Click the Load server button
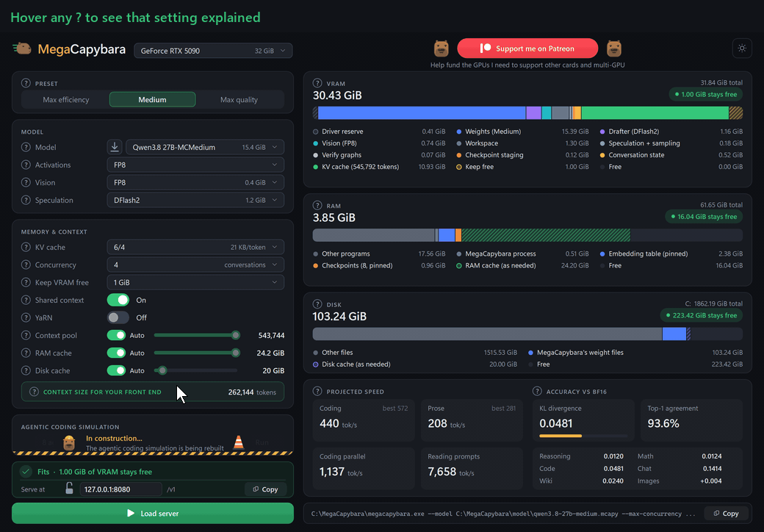764x532 pixels. coord(153,513)
